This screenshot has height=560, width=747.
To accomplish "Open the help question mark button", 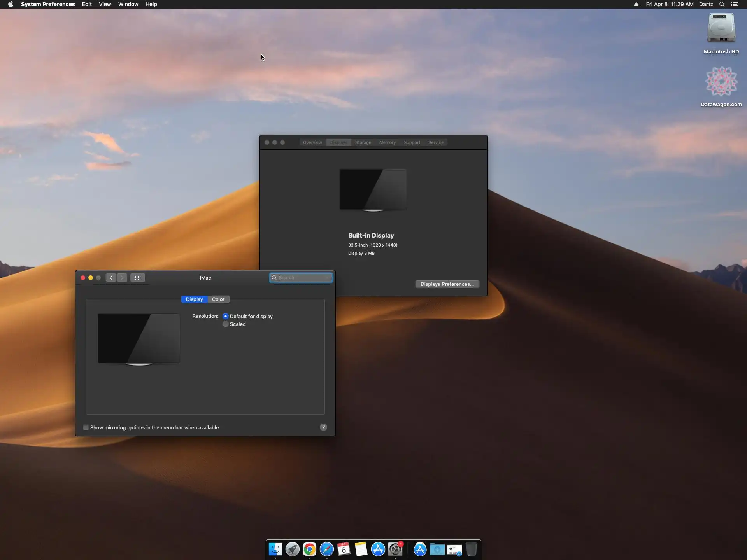I will click(323, 427).
